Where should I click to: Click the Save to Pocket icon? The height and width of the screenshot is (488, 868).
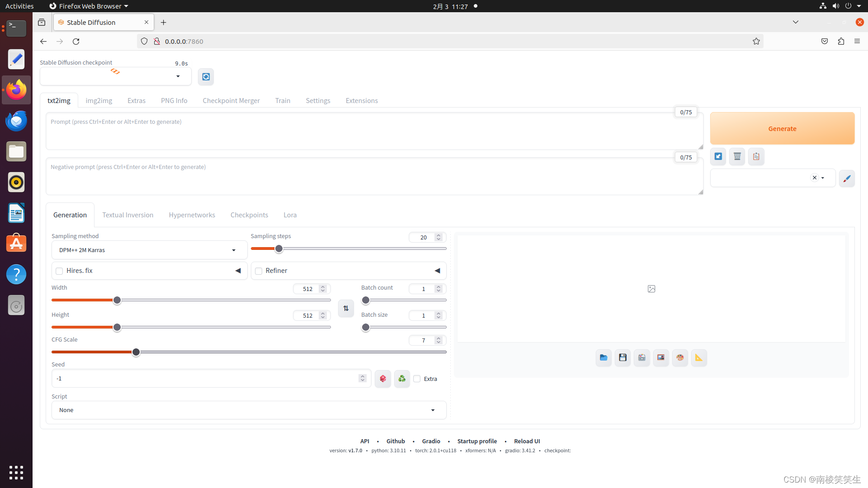(x=825, y=41)
